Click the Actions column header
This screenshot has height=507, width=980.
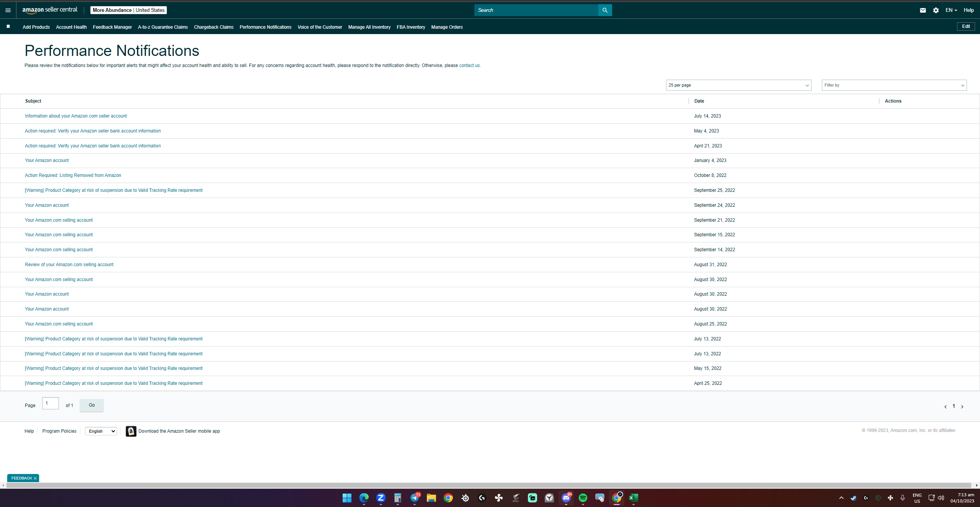tap(893, 101)
